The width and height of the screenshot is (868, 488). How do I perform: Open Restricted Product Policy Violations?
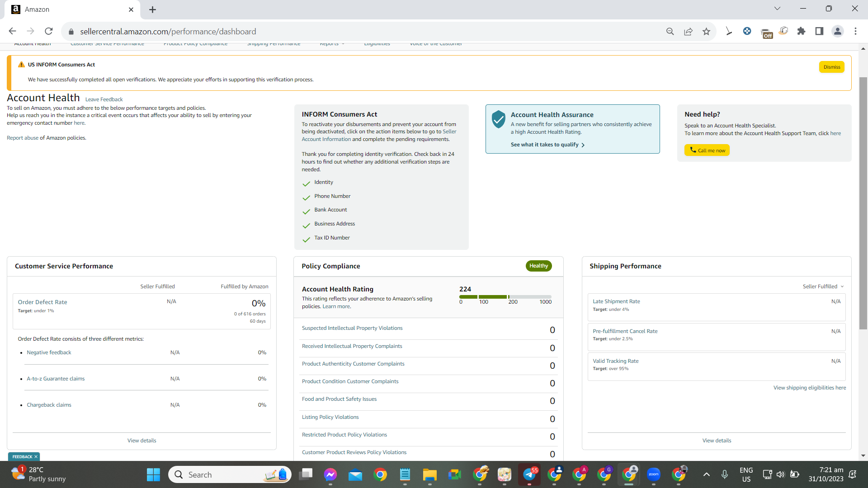(344, 435)
